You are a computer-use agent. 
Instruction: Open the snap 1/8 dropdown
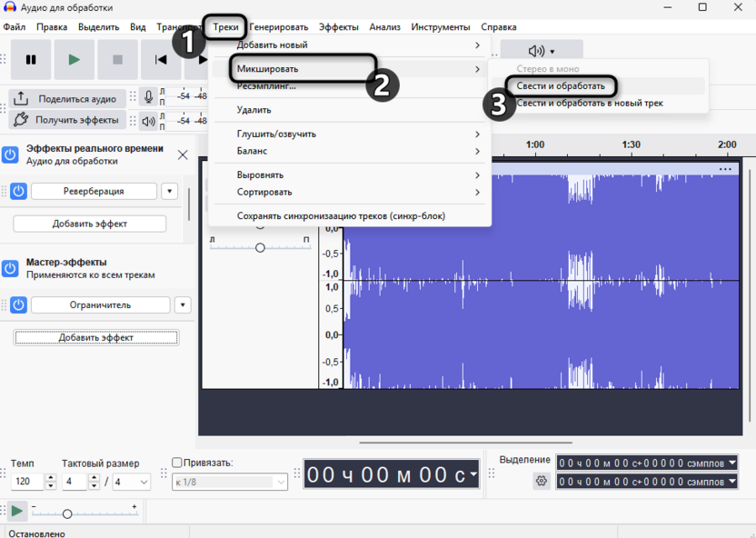click(230, 482)
